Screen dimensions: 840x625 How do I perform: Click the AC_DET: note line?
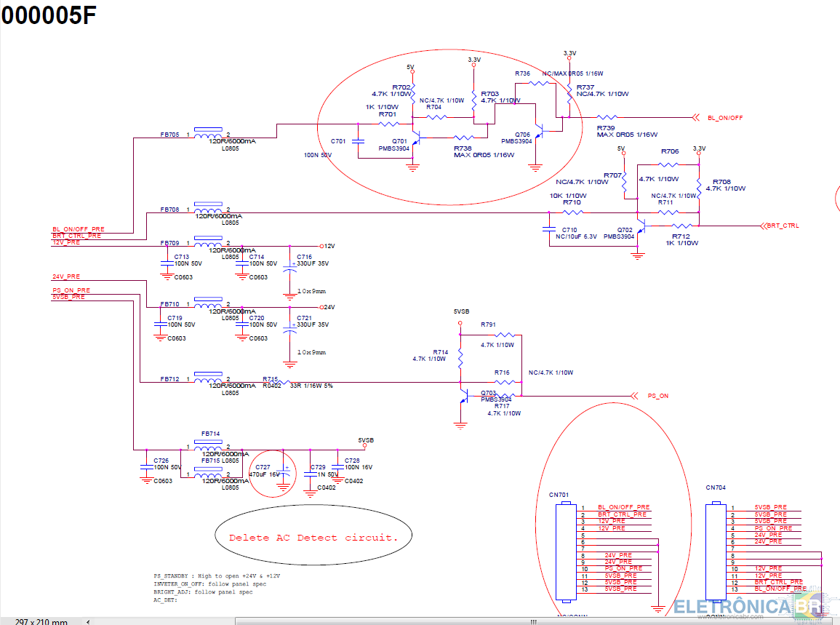(x=166, y=600)
